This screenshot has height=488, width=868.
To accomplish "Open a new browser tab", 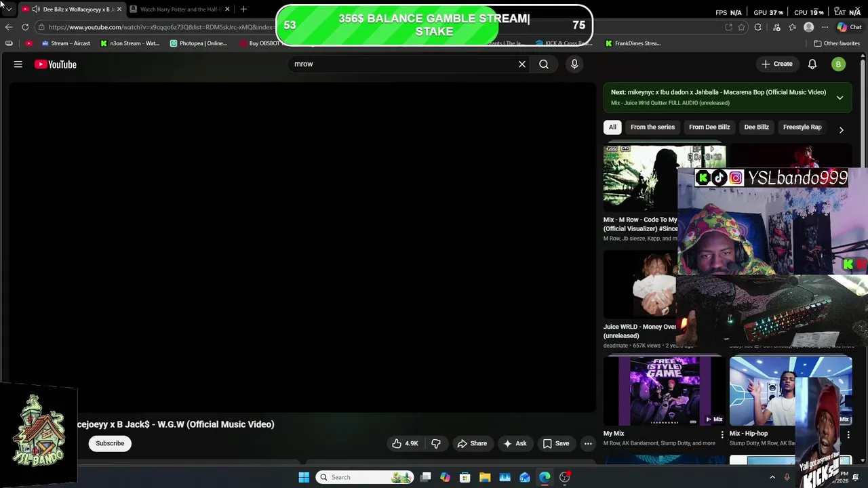I will (243, 9).
